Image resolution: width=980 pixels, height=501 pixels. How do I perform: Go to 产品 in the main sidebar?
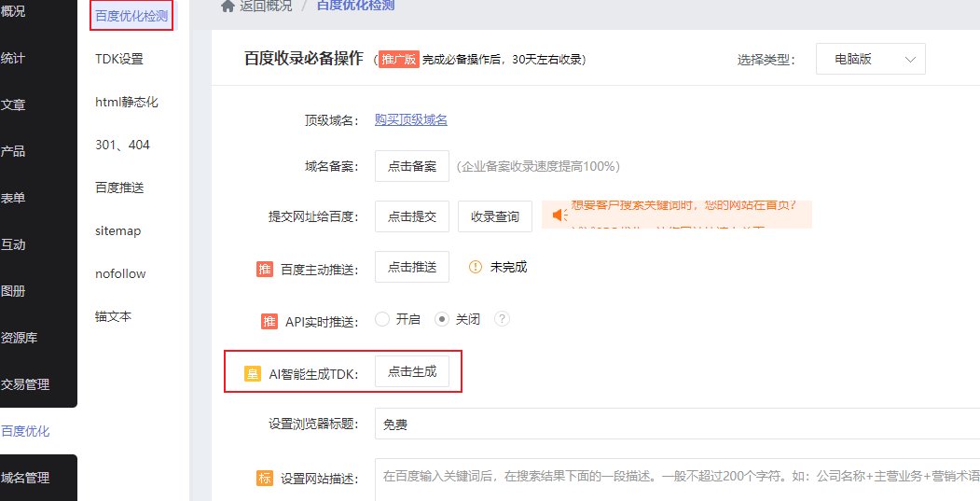click(13, 151)
